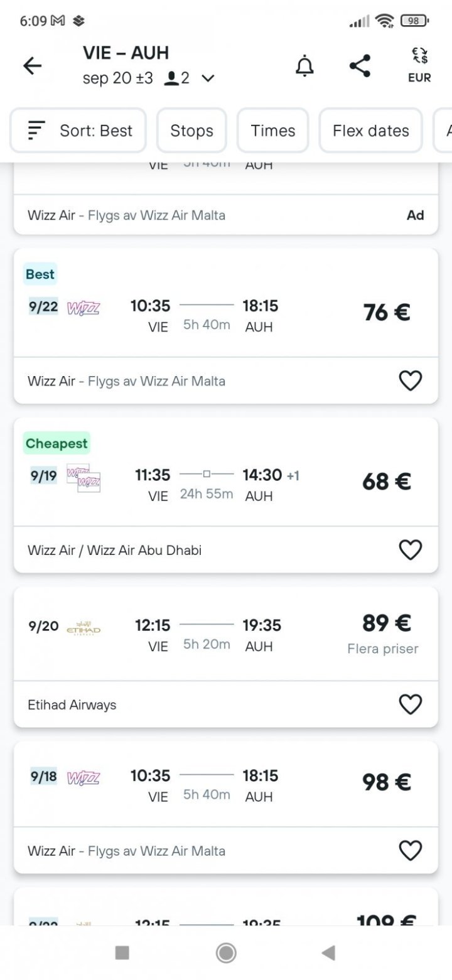This screenshot has width=452, height=980.
Task: Select the Flex dates filter
Action: point(370,131)
